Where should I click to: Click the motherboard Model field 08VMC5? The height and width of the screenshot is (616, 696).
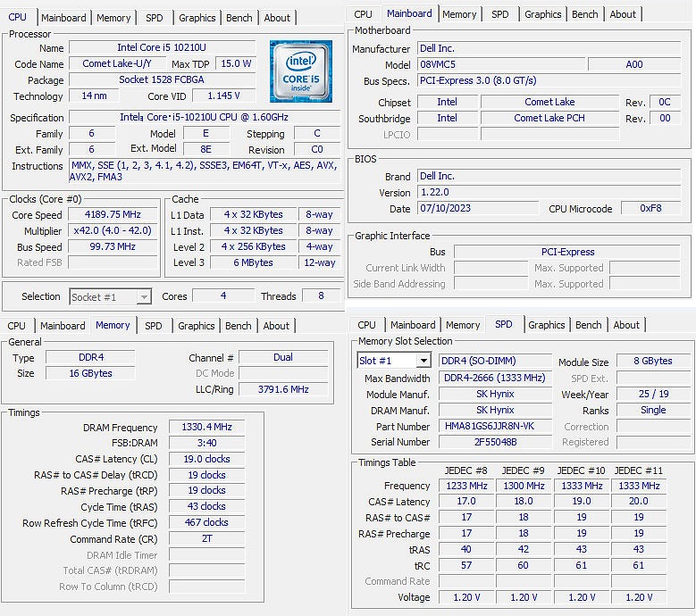[x=500, y=64]
